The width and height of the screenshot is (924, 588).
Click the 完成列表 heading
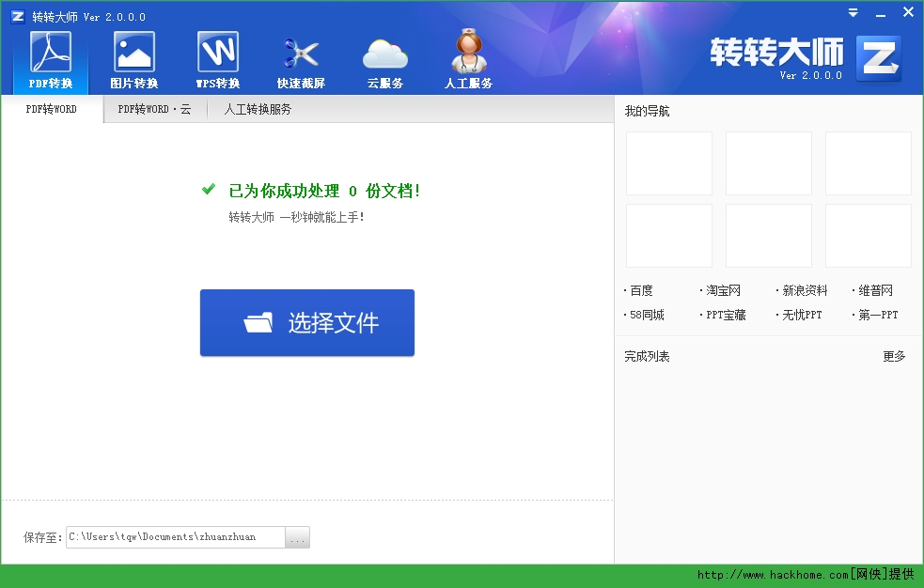pos(647,356)
